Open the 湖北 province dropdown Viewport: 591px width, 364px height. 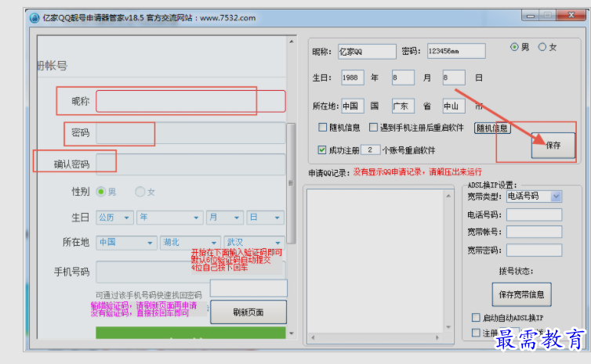point(190,243)
